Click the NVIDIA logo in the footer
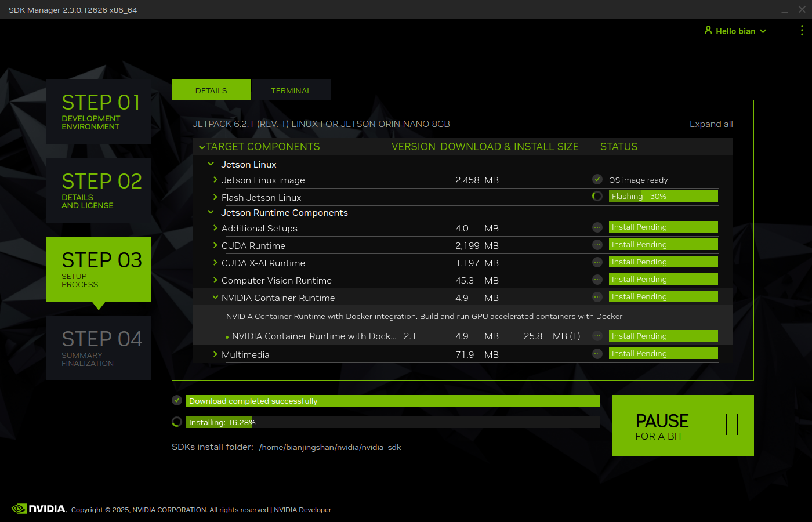Viewport: 812px width, 522px height. pyautogui.click(x=39, y=509)
